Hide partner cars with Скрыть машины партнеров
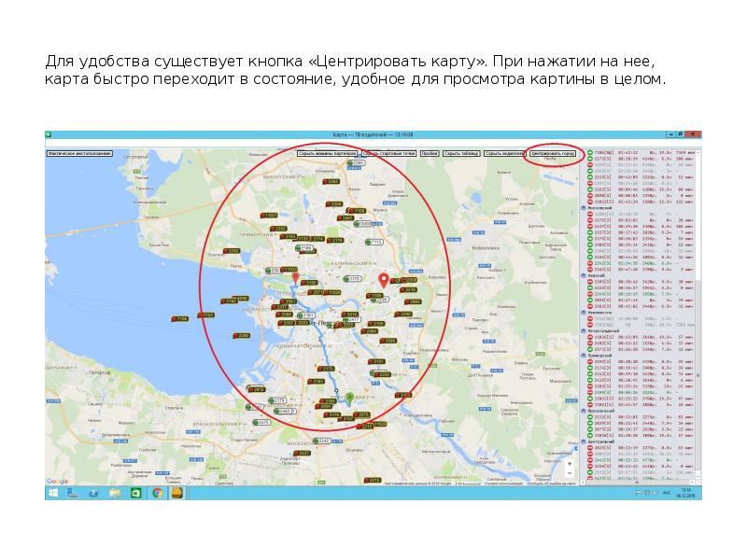 [328, 153]
